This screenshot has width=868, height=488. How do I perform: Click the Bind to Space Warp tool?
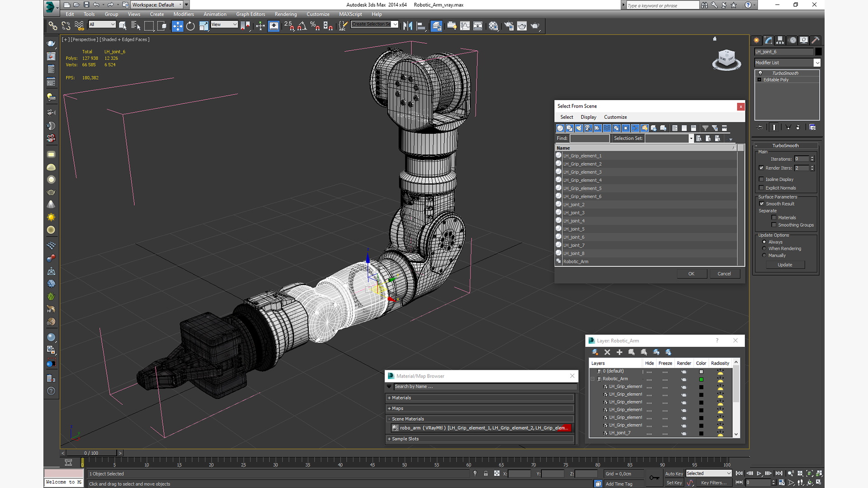click(x=79, y=26)
